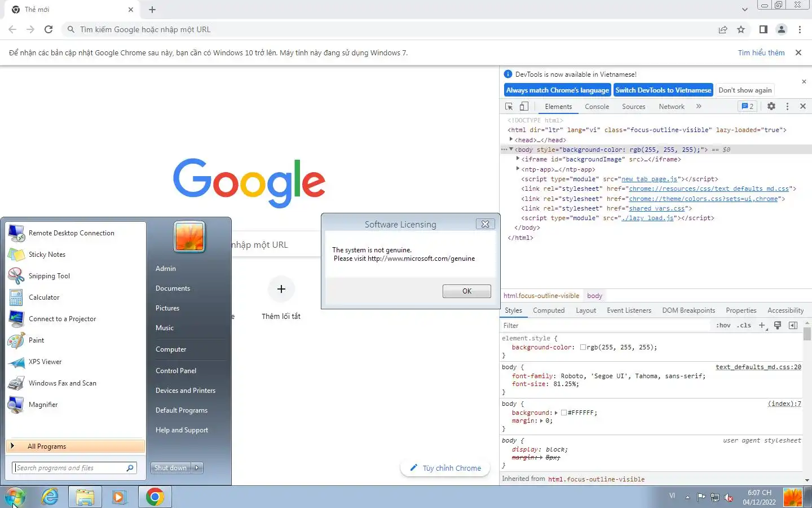
Task: Click Don't show again button
Action: (x=745, y=90)
